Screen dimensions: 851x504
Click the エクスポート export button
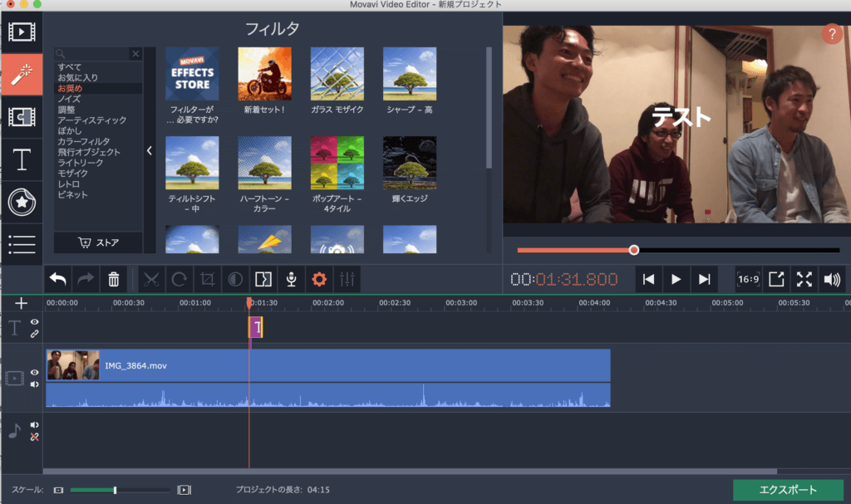click(x=788, y=490)
